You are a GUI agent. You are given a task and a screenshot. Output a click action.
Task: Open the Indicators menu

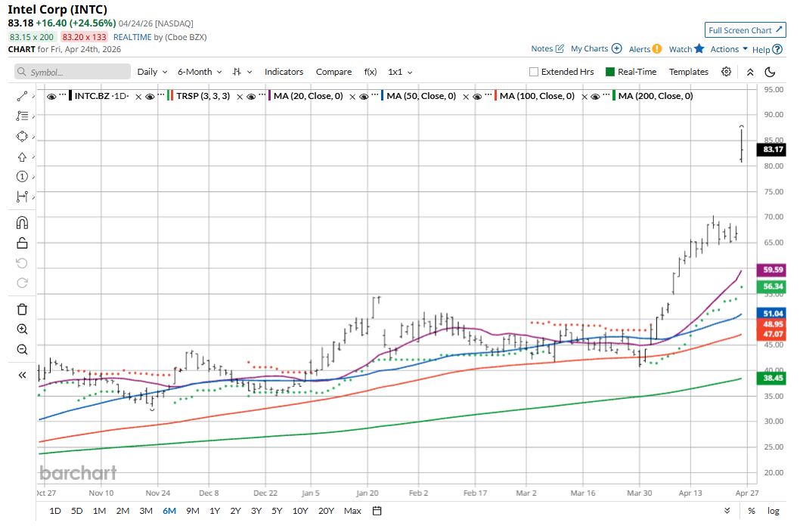pyautogui.click(x=284, y=72)
